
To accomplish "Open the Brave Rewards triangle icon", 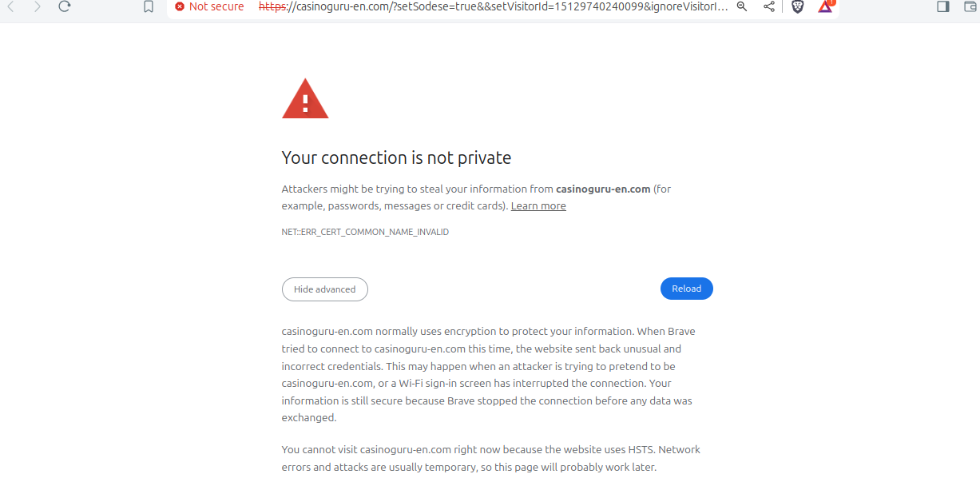I will pyautogui.click(x=825, y=6).
